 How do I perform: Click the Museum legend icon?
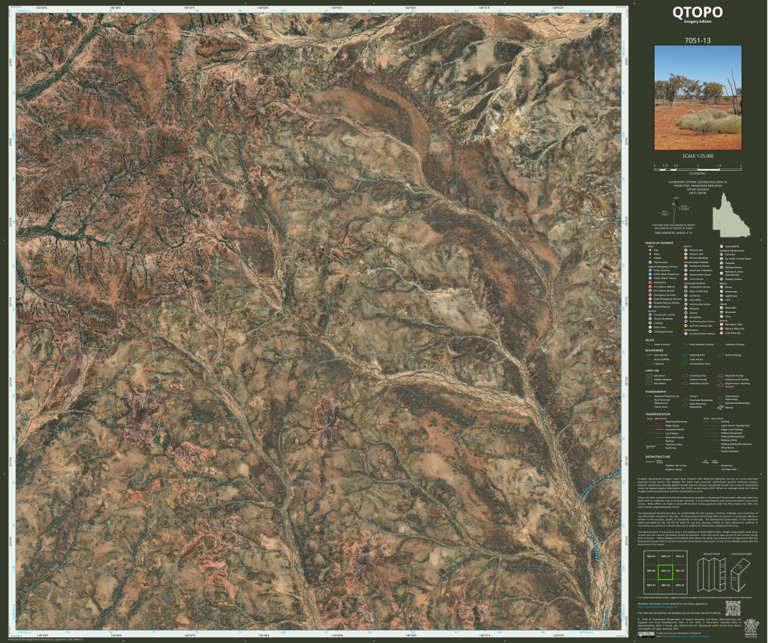click(686, 309)
